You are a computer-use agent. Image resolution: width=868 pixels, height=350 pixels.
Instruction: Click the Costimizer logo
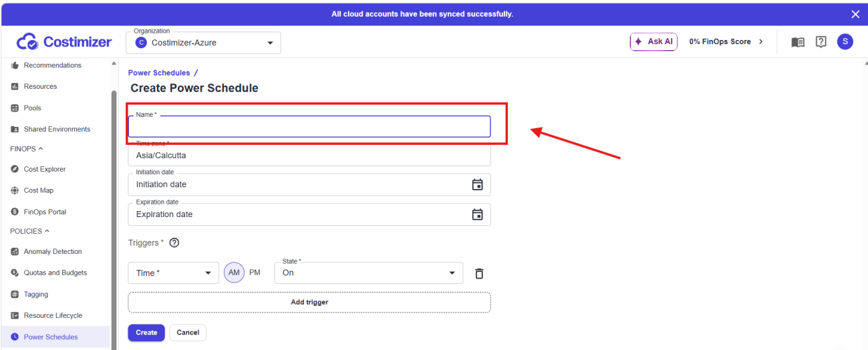[x=64, y=42]
